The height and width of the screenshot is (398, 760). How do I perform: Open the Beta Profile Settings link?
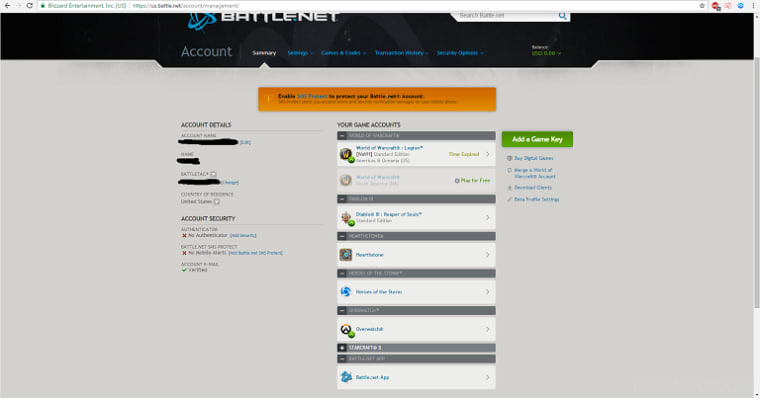tap(536, 199)
